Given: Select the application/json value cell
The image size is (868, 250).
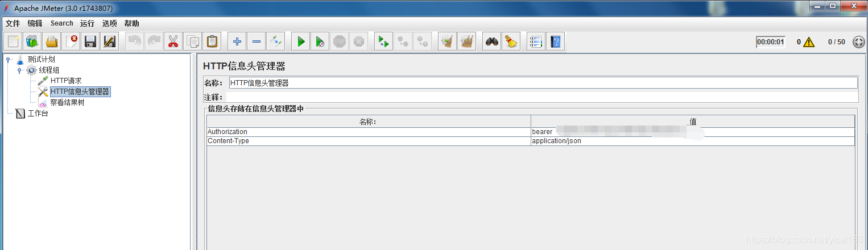Looking at the screenshot, I should [x=693, y=141].
